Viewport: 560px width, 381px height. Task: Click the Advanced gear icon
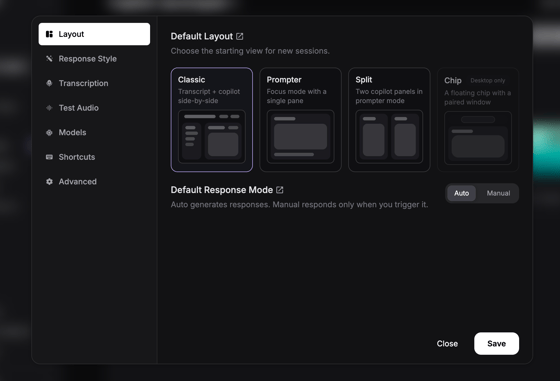click(x=49, y=182)
